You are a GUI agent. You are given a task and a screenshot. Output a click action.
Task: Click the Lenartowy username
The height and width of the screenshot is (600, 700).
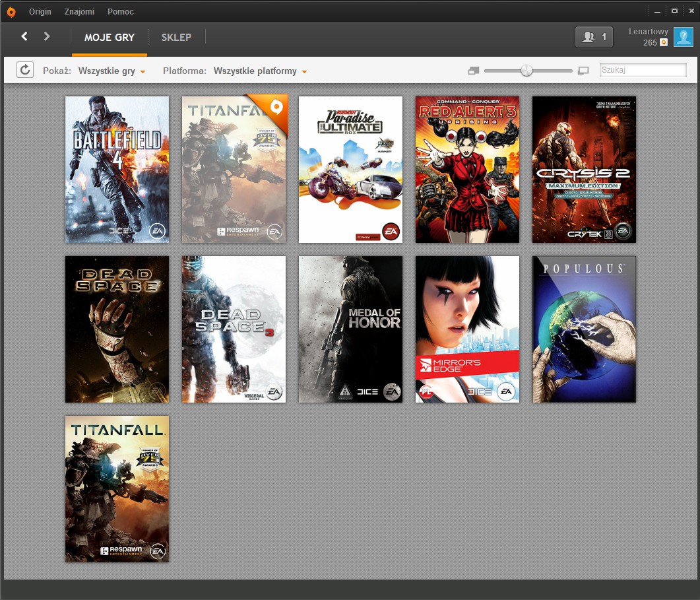(x=649, y=31)
